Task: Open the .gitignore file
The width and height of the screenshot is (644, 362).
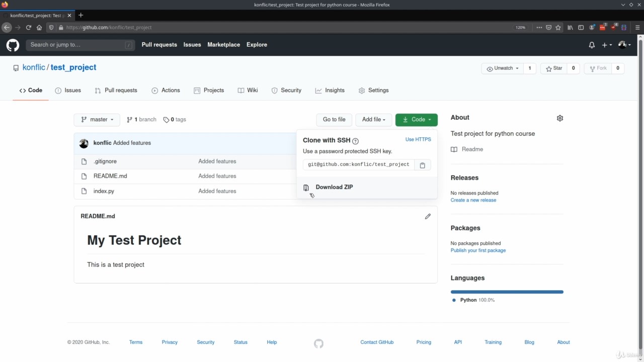Action: click(105, 161)
